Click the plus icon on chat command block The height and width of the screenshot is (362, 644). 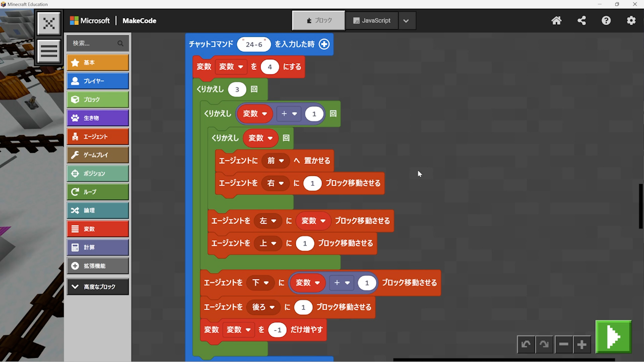click(324, 44)
